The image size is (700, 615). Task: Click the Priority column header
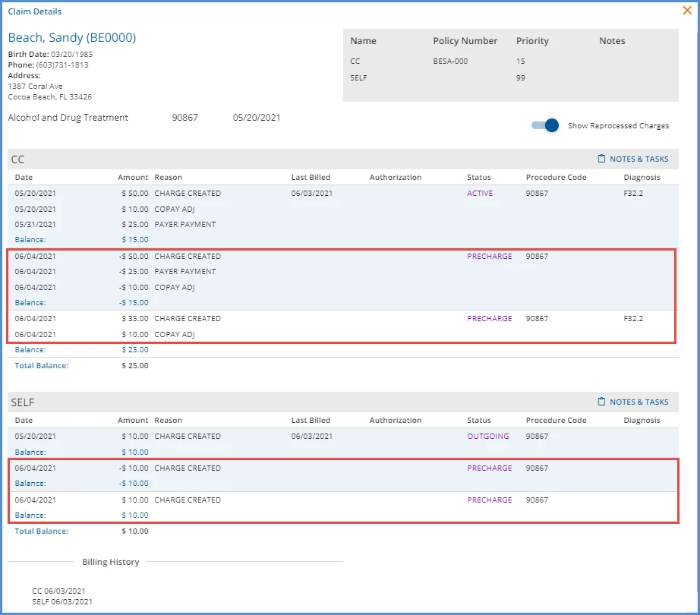pos(532,40)
